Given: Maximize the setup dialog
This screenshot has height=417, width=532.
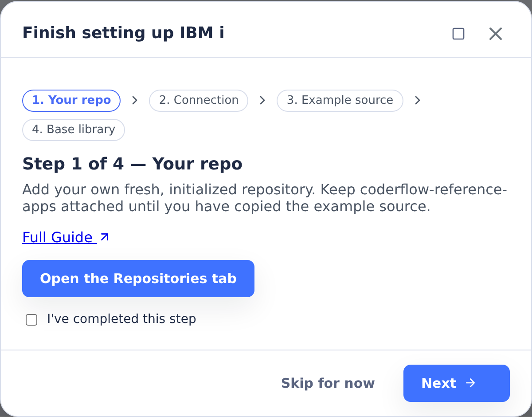Looking at the screenshot, I should pos(458,34).
